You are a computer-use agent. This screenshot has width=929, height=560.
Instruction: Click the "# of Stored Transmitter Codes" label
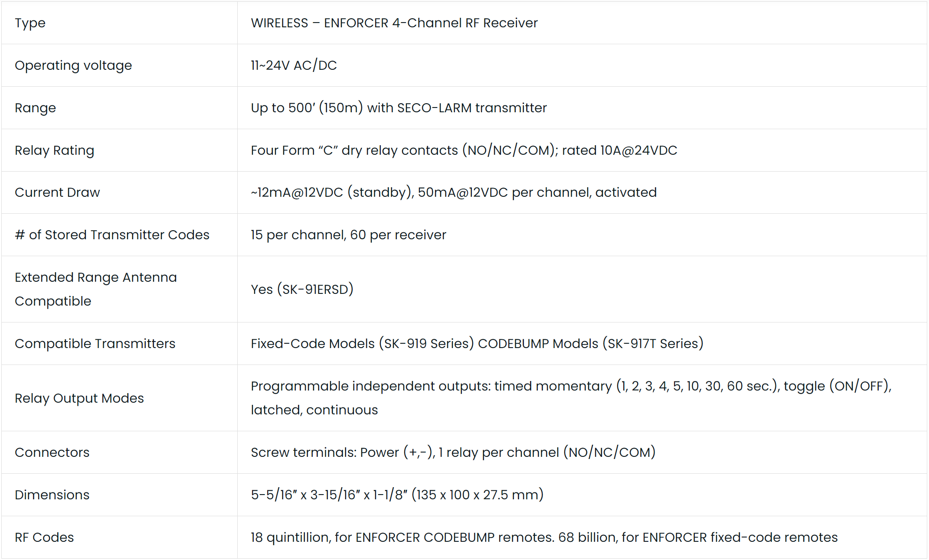click(112, 235)
